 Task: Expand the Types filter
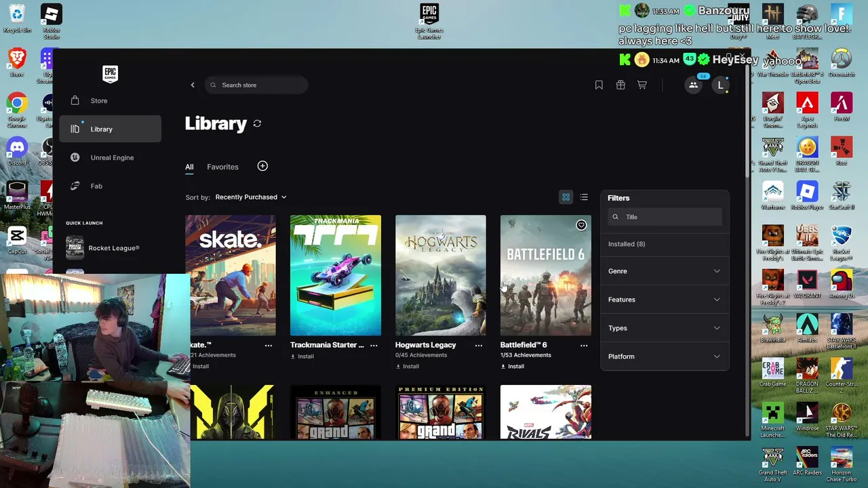665,328
